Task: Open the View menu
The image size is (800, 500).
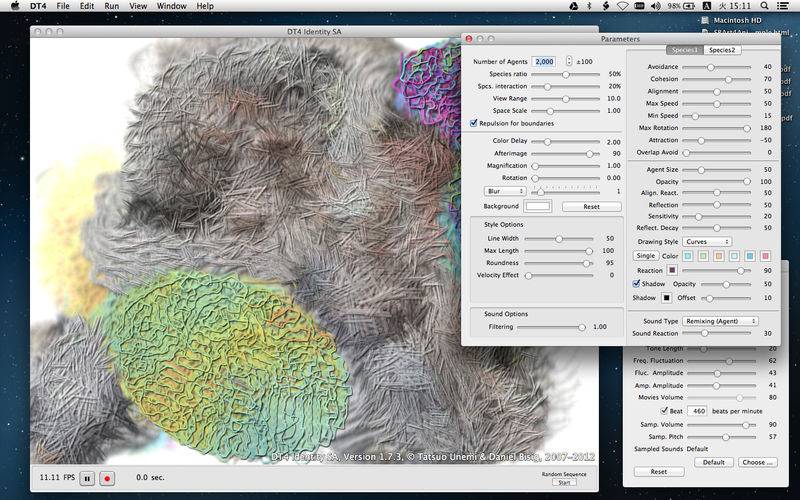Action: pos(138,6)
